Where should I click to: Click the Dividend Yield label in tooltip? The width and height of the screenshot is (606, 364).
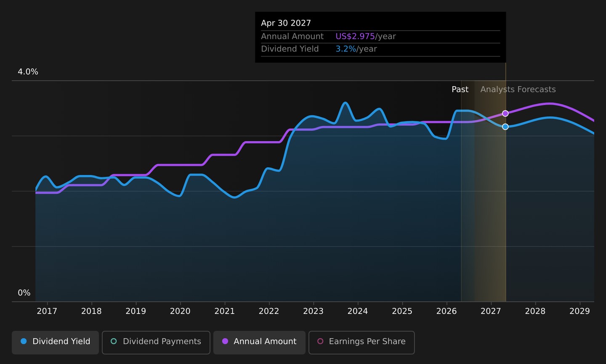[x=290, y=49]
